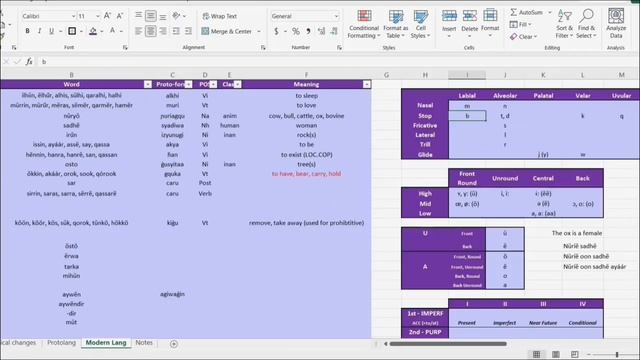The image size is (640, 360).
Task: Insert cells button
Action: [449, 24]
